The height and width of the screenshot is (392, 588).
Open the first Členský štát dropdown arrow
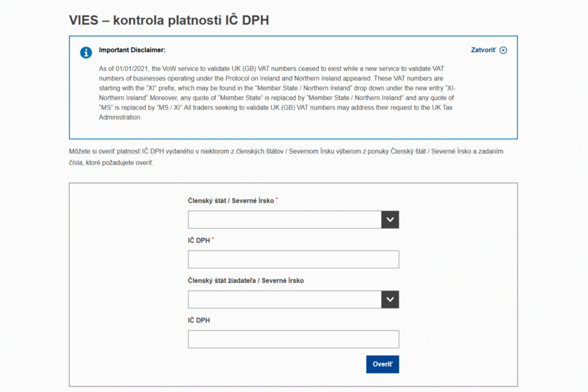pyautogui.click(x=390, y=220)
